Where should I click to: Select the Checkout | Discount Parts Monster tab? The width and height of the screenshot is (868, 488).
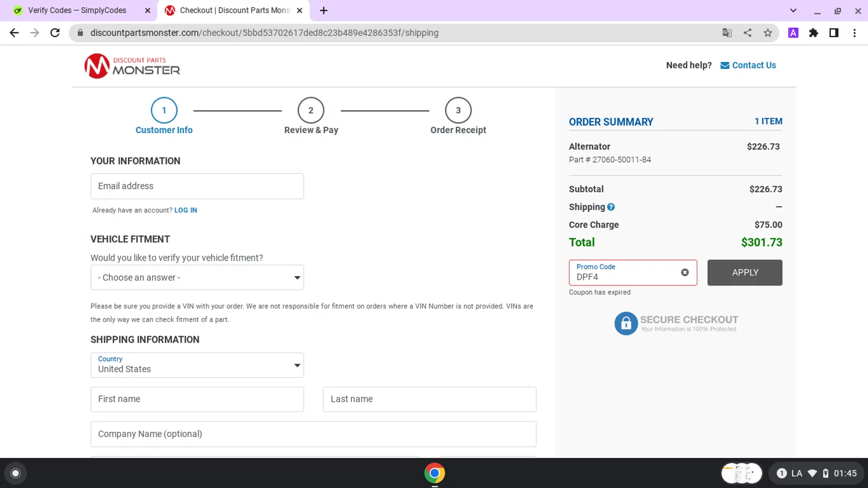coord(234,10)
